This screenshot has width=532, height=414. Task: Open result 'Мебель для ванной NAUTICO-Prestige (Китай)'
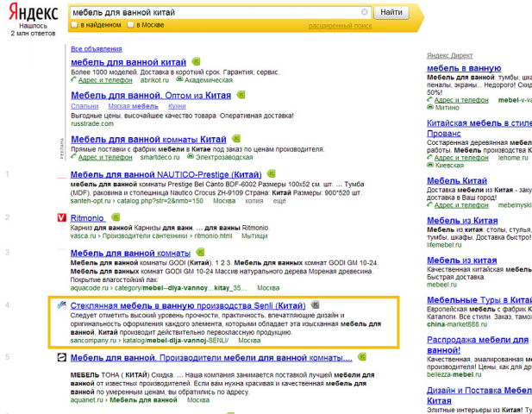tap(166, 175)
